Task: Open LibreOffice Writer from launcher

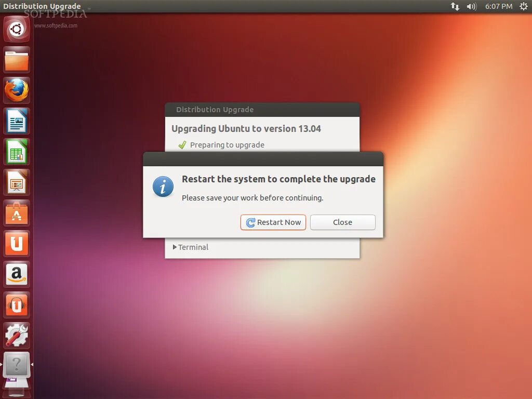Action: 17,121
